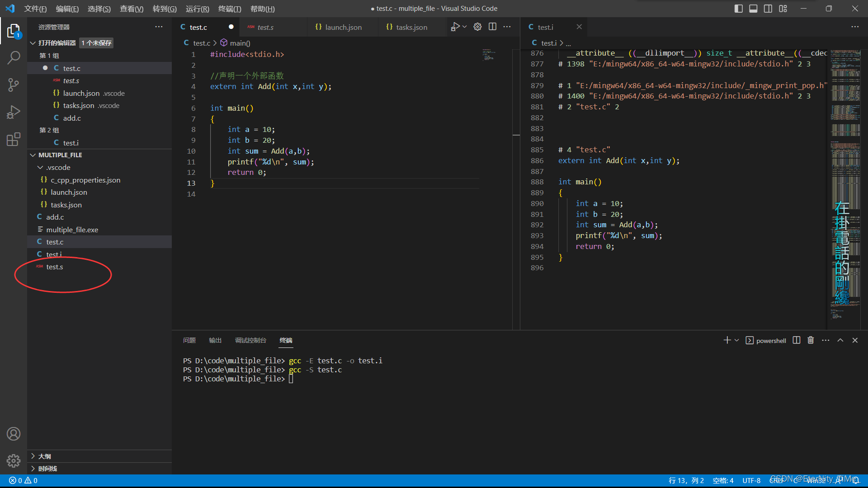Image resolution: width=868 pixels, height=488 pixels.
Task: Open the Accounts icon in activity bar
Action: [14, 434]
